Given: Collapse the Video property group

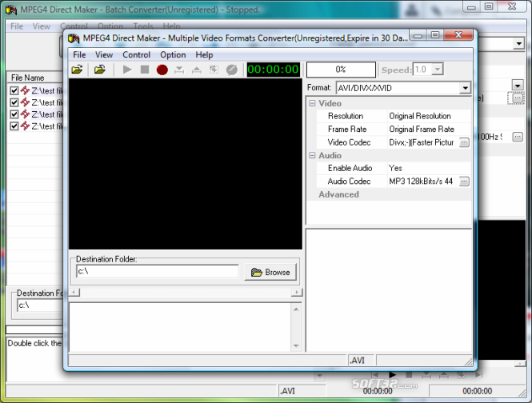Looking at the screenshot, I should [x=312, y=103].
